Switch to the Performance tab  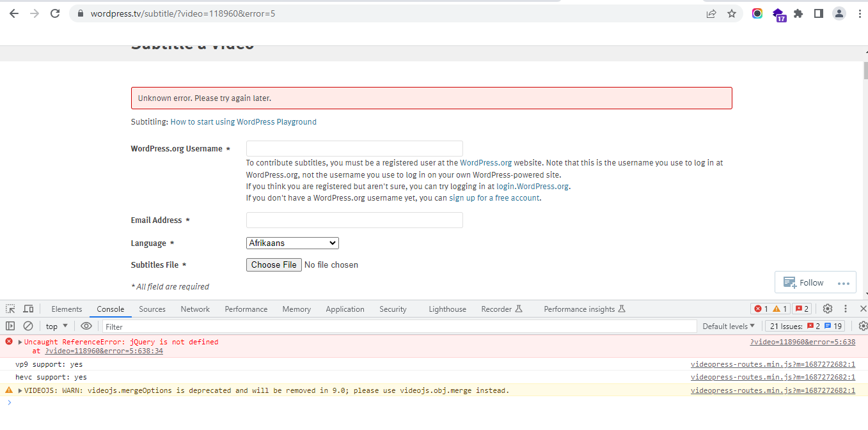pos(246,309)
